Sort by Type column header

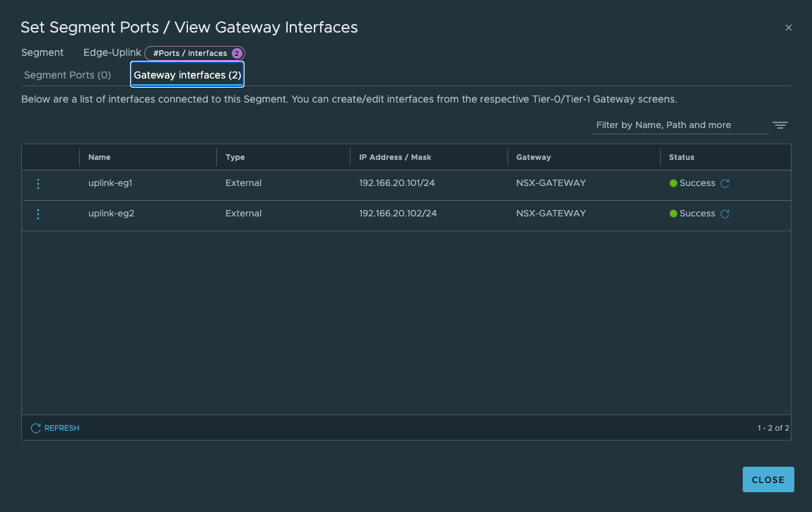pos(235,158)
